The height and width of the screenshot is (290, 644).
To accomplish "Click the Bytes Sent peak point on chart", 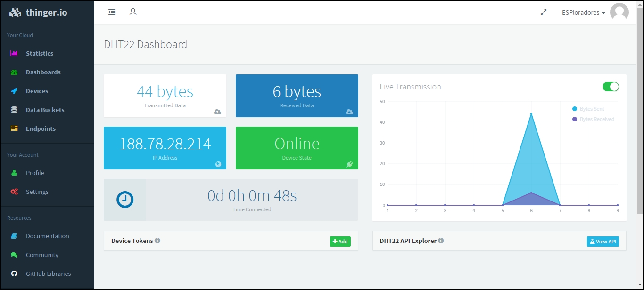I will (x=531, y=114).
